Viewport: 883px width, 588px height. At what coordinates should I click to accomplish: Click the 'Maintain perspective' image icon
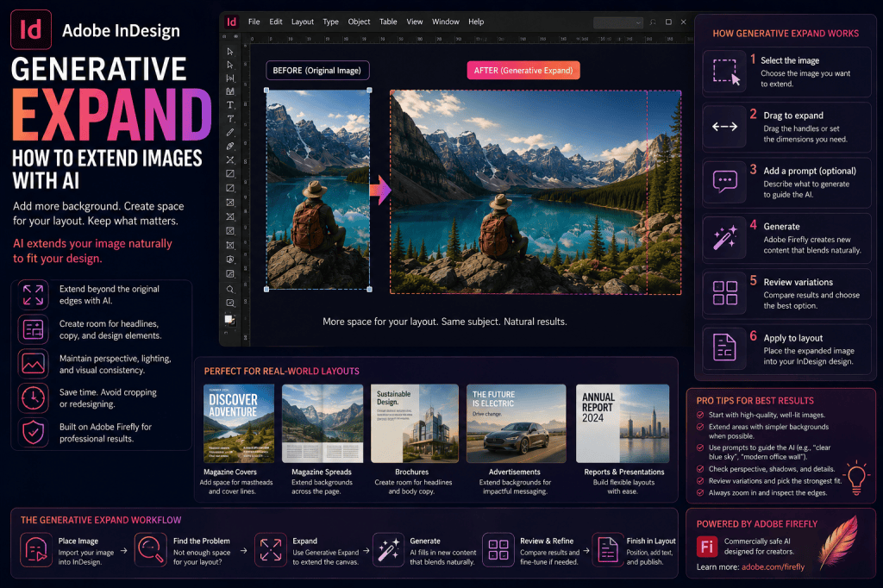tap(34, 364)
